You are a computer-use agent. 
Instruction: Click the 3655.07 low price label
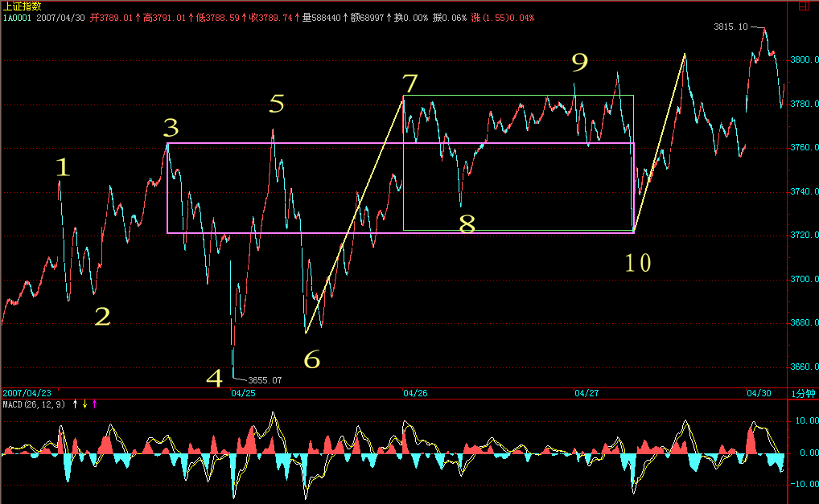pyautogui.click(x=265, y=379)
